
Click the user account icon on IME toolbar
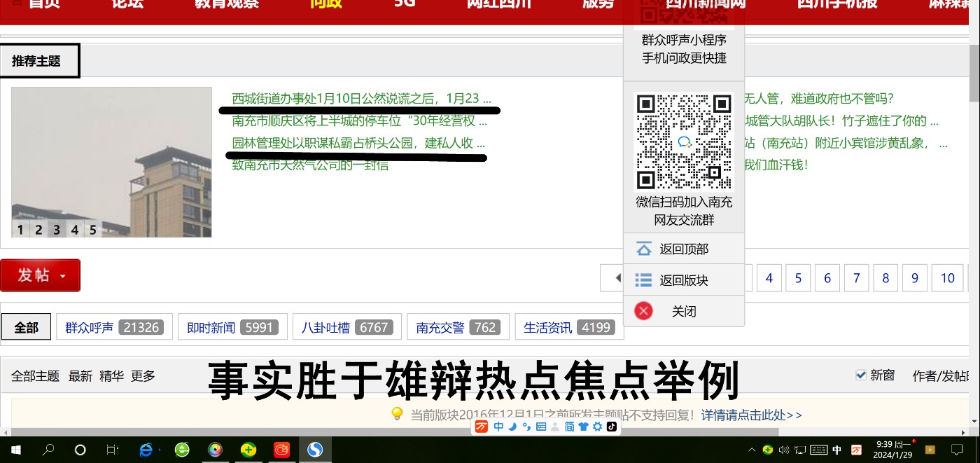(x=555, y=427)
